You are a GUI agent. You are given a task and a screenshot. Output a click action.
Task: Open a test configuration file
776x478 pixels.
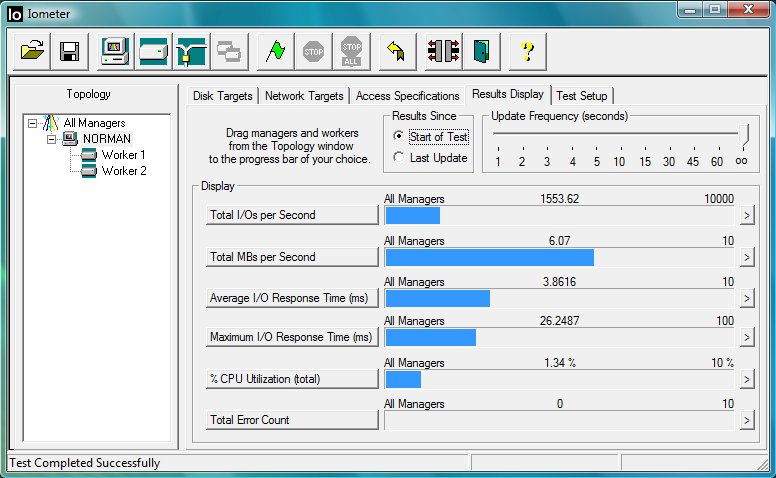pyautogui.click(x=32, y=51)
